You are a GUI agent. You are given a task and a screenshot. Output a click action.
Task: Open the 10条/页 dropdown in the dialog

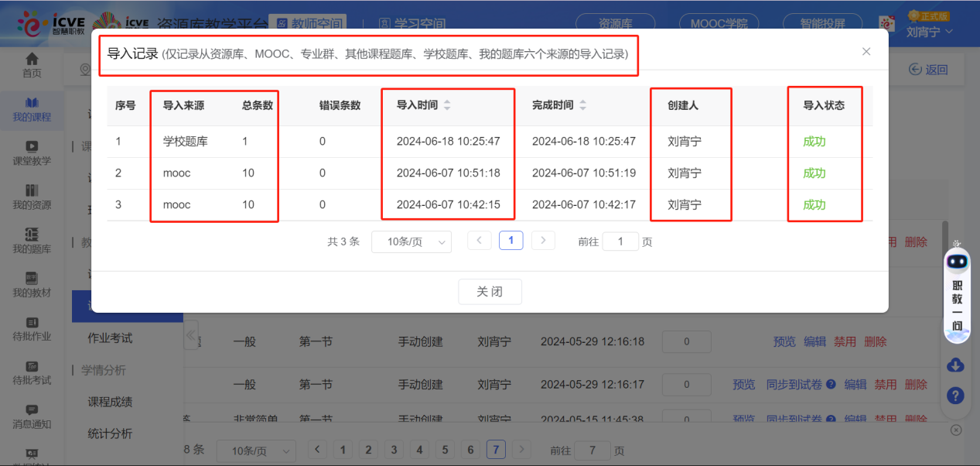[411, 241]
